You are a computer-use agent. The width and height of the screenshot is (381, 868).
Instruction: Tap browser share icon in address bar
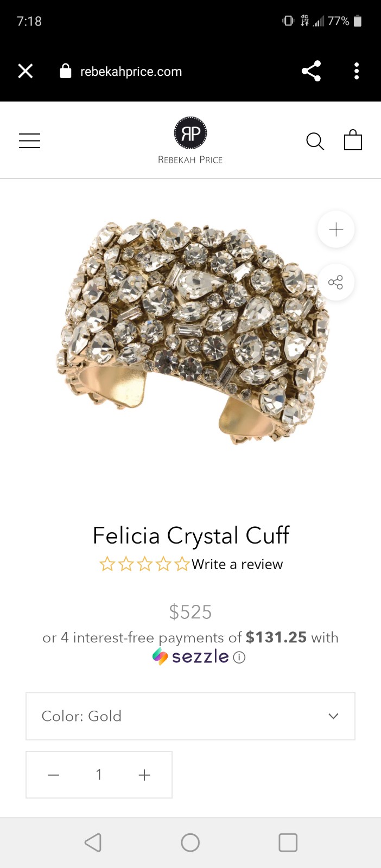click(x=311, y=71)
